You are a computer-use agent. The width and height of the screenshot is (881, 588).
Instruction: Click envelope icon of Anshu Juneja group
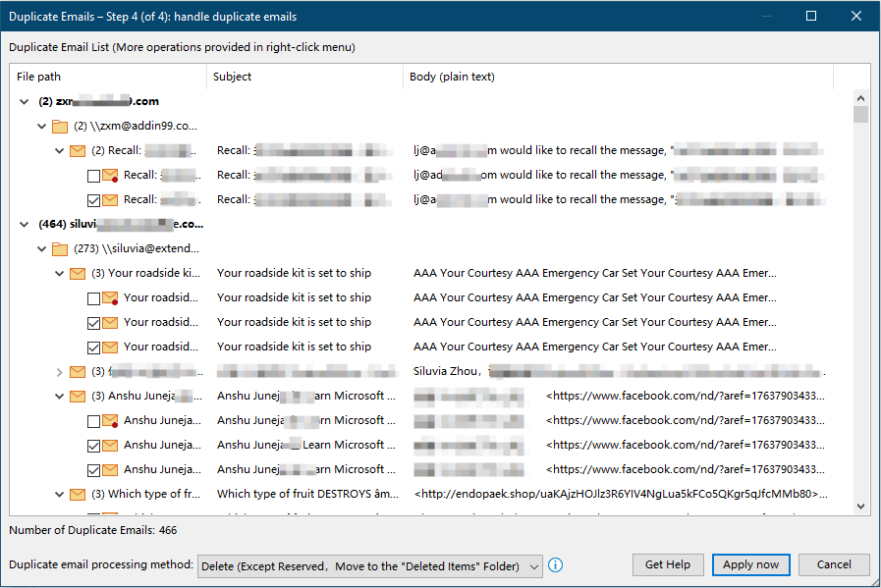click(78, 397)
